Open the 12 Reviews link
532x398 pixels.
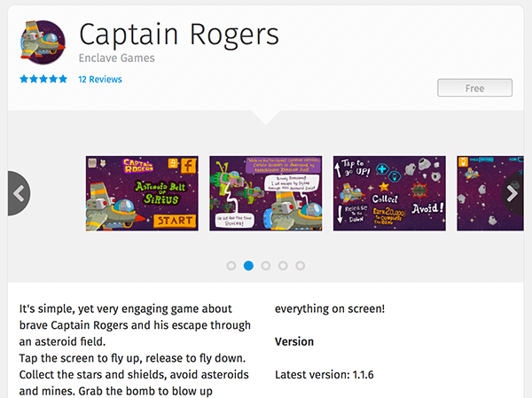tap(100, 80)
